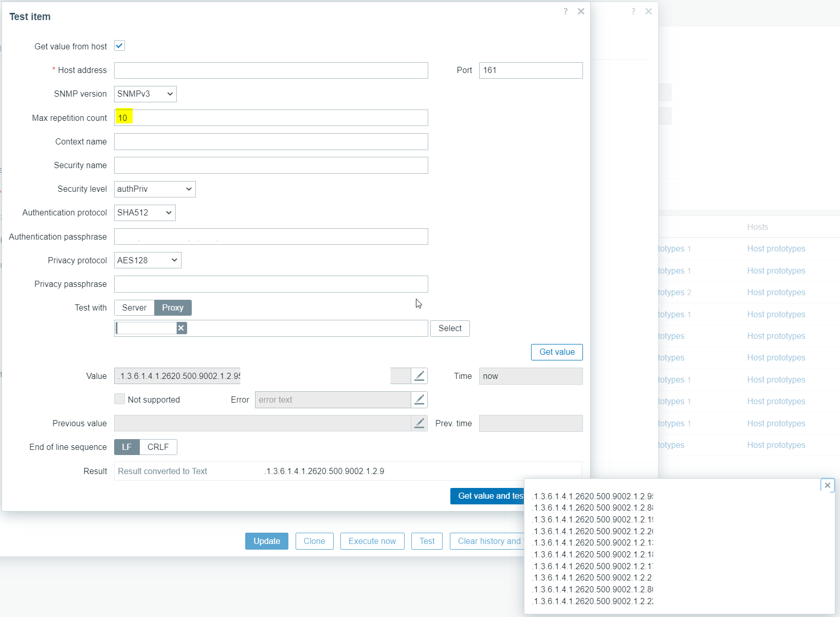Close the SNMP walk results popup
The width and height of the screenshot is (840, 617).
tap(827, 485)
